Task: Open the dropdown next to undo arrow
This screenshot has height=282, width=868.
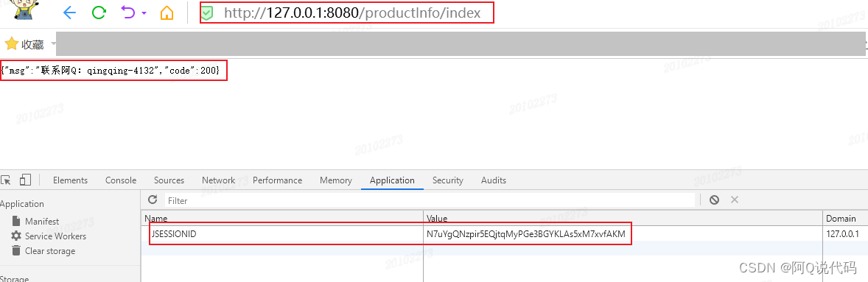Action: (144, 13)
